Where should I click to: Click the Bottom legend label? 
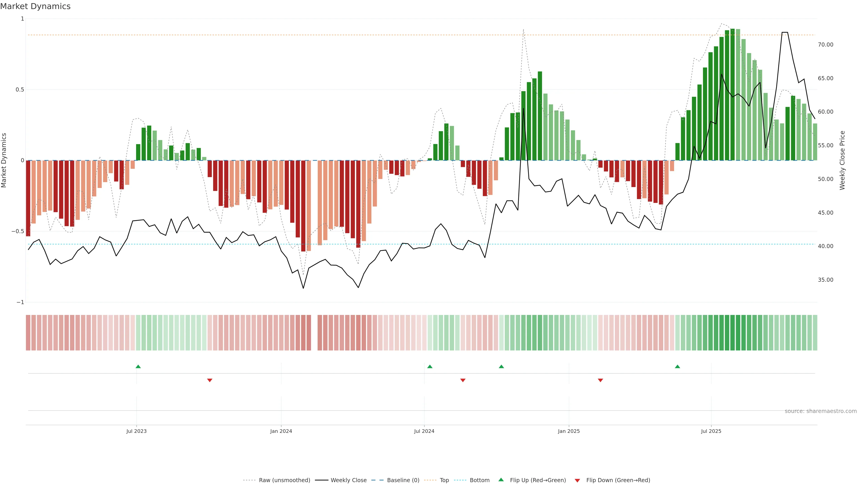pyautogui.click(x=479, y=480)
